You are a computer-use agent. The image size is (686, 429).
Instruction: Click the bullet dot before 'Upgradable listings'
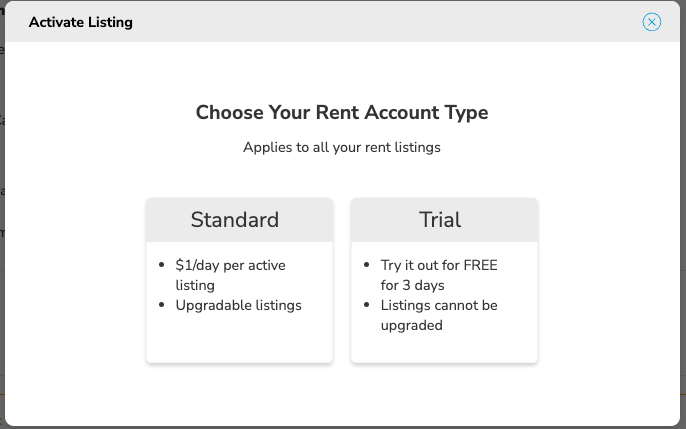pos(161,305)
